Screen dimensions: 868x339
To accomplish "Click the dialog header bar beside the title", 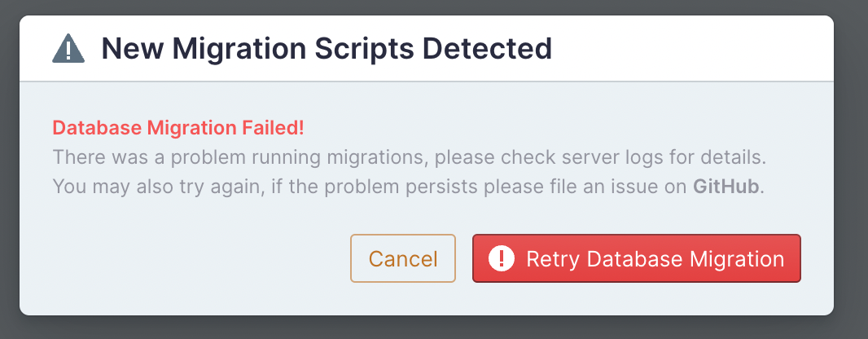I will click(x=692, y=49).
